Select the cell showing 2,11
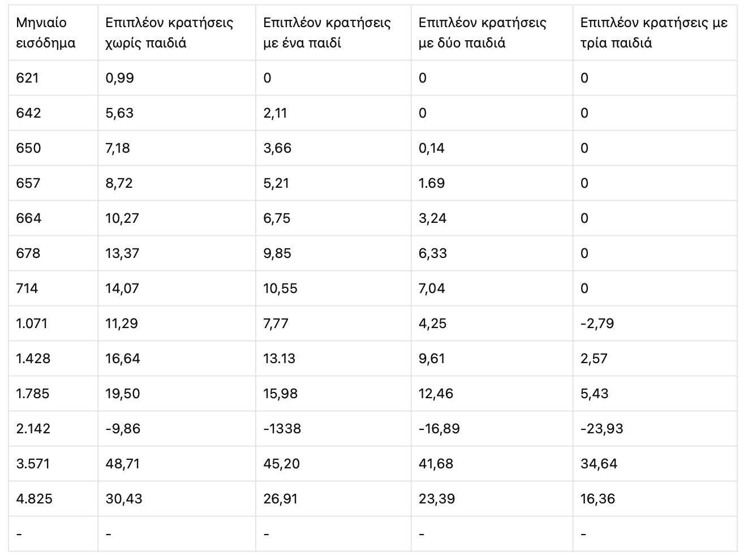 pyautogui.click(x=333, y=113)
